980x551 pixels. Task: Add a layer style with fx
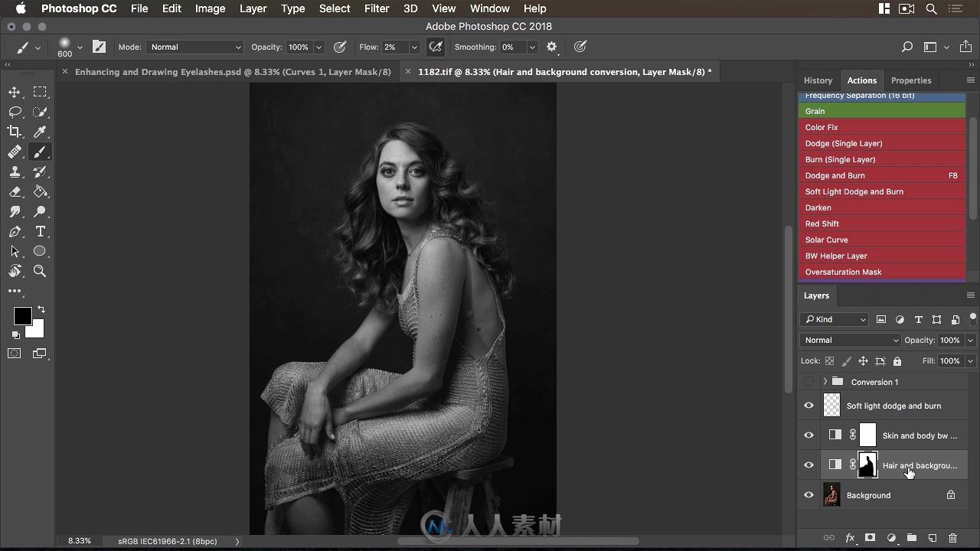tap(850, 538)
